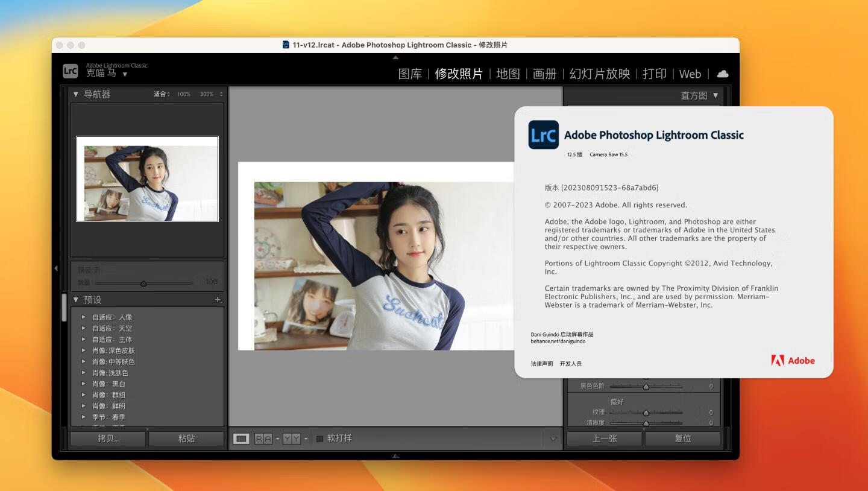
Task: Adjust the 清晰度 clarity slider
Action: click(x=646, y=423)
